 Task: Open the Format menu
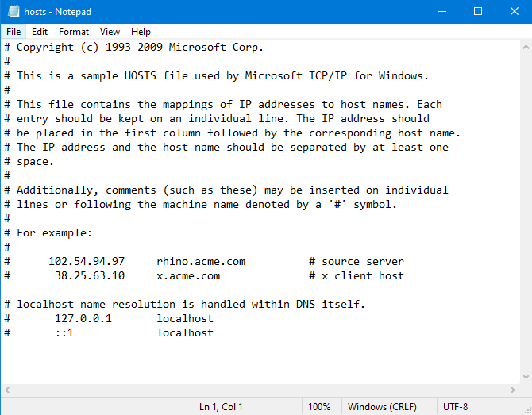coord(74,32)
